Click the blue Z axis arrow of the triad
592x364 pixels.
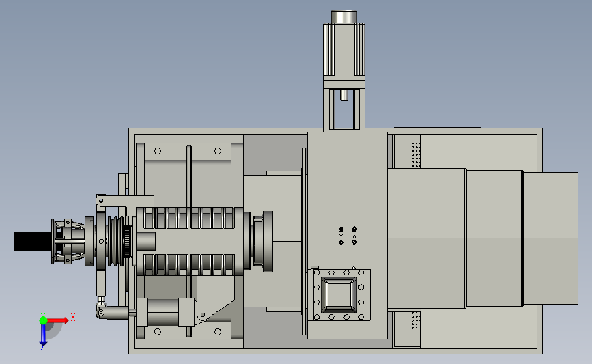(x=43, y=335)
